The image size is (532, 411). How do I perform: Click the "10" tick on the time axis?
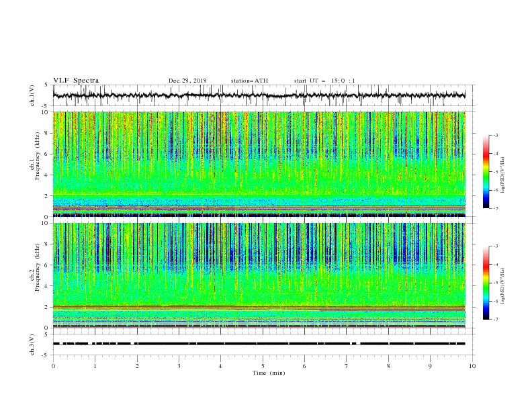tap(472, 366)
